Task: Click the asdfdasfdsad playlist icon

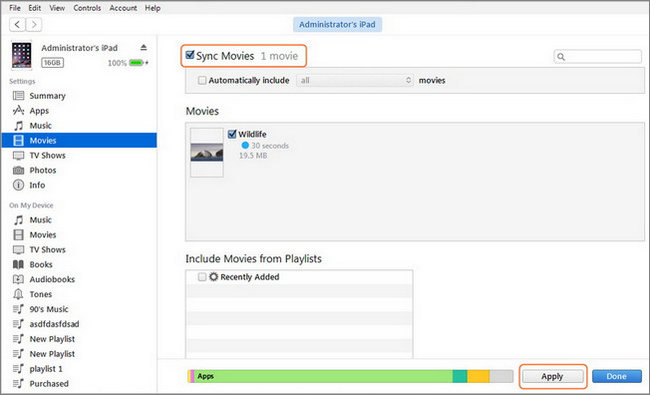Action: point(18,324)
